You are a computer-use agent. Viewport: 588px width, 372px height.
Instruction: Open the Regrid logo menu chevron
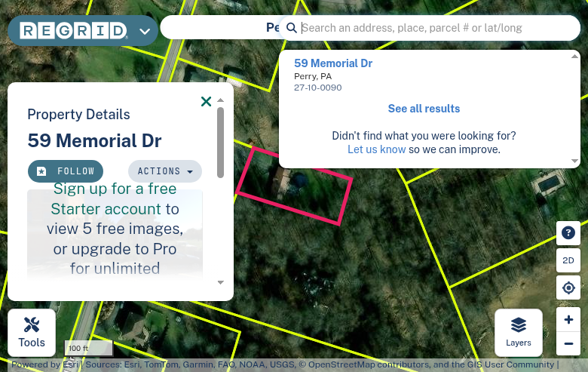pyautogui.click(x=145, y=32)
